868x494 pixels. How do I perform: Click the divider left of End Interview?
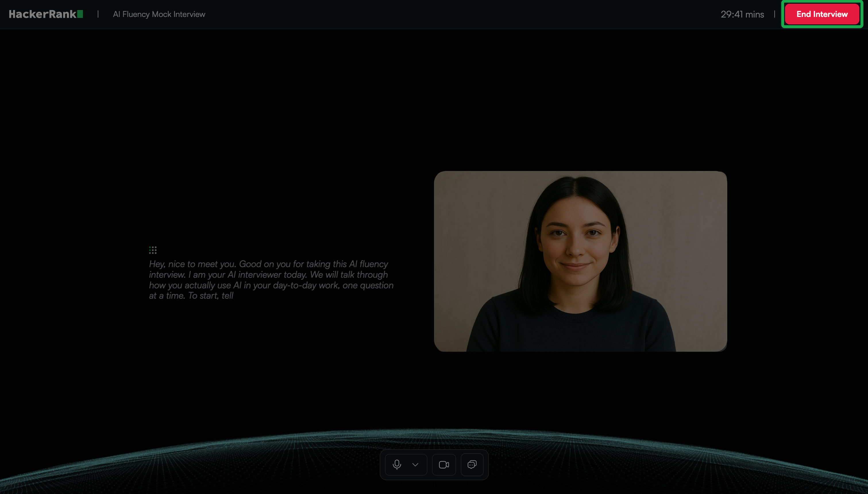tap(774, 14)
